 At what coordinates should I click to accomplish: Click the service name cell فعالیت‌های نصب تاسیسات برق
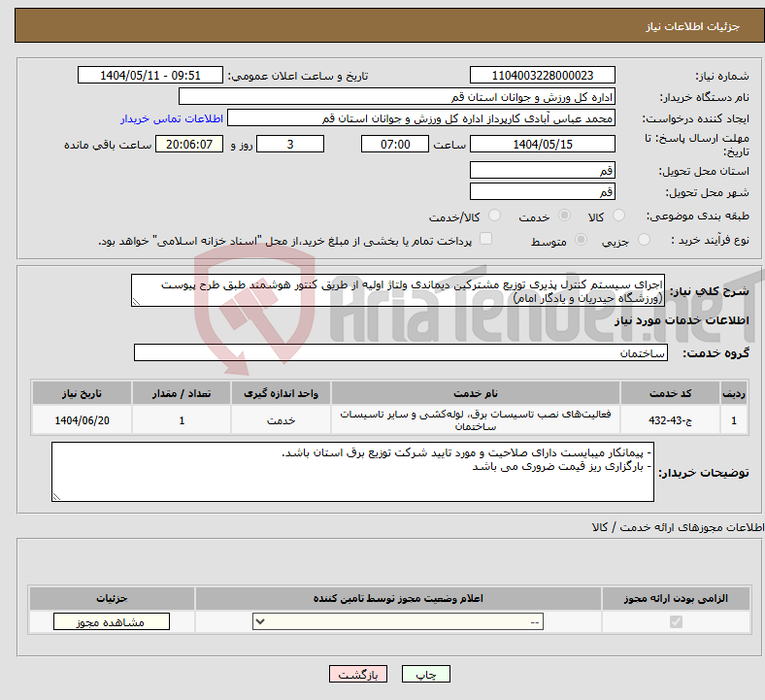[x=476, y=420]
